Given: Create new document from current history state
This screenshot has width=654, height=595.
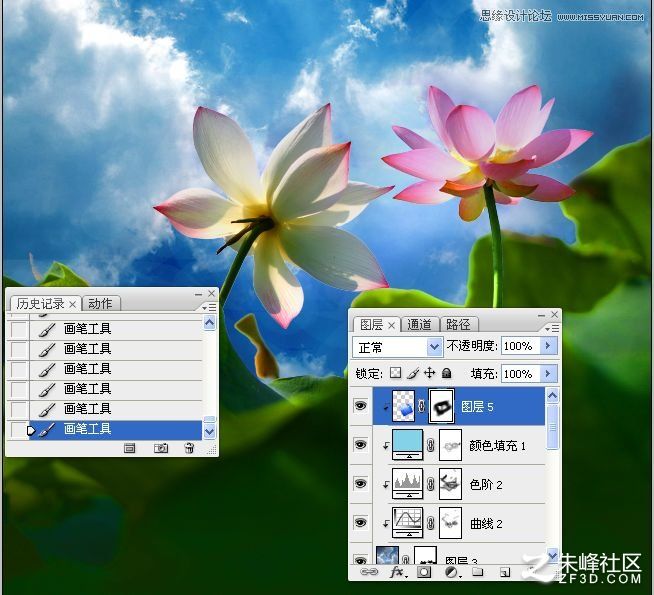Looking at the screenshot, I should pyautogui.click(x=130, y=448).
